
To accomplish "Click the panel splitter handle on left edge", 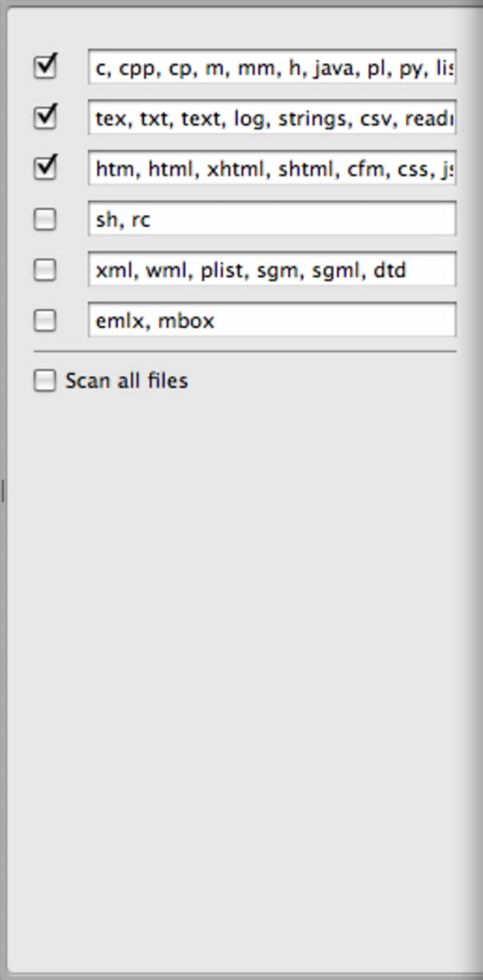I will 3,490.
